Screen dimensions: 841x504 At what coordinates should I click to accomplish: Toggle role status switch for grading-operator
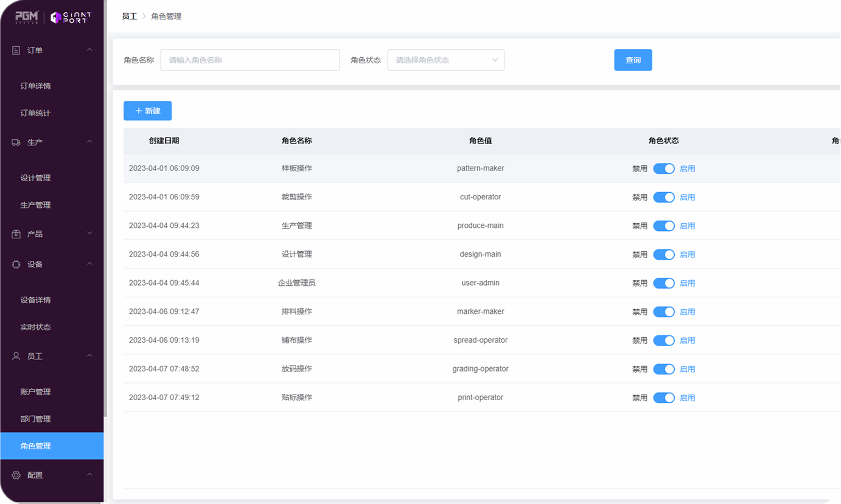(664, 369)
